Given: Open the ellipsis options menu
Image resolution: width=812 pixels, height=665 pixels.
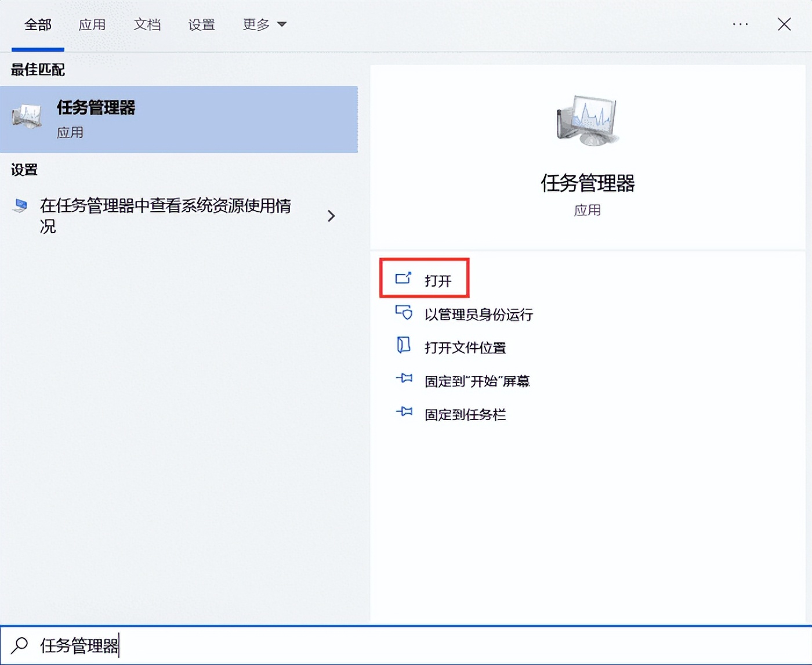Looking at the screenshot, I should pos(741,24).
